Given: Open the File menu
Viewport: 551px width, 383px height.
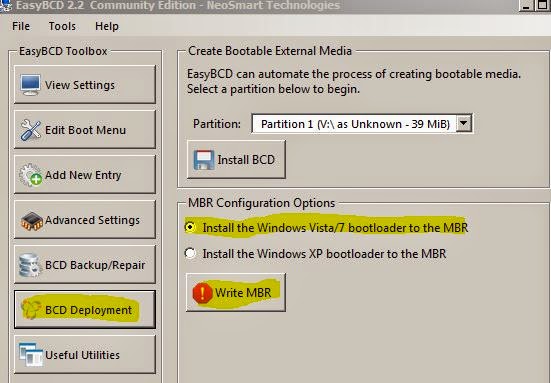Looking at the screenshot, I should coord(21,26).
